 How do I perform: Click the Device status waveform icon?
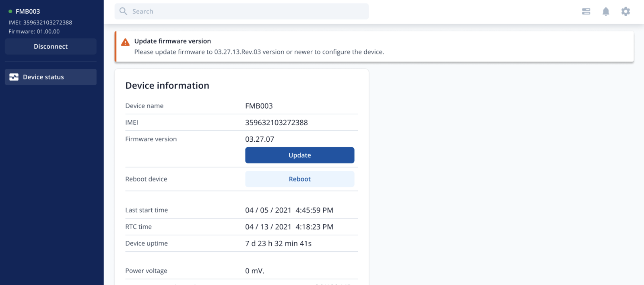pos(14,77)
